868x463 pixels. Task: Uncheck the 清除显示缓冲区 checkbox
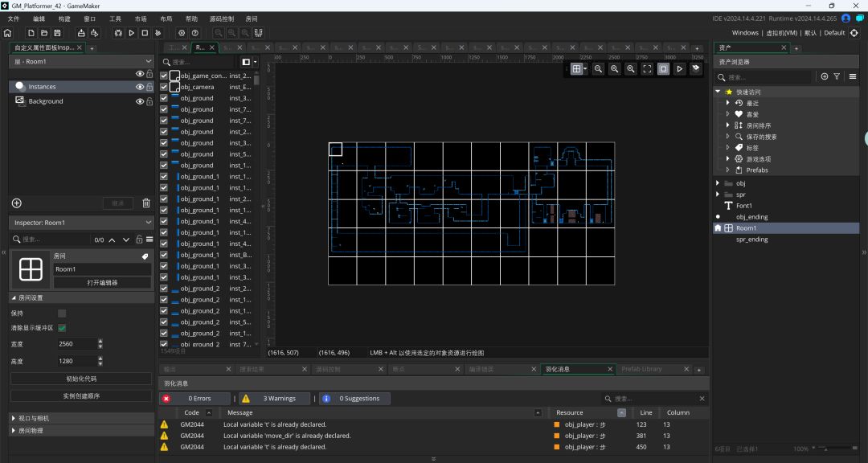(x=62, y=328)
